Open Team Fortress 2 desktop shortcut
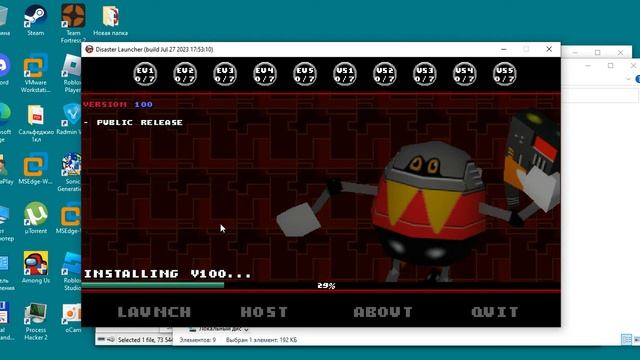640x360 pixels. [x=73, y=24]
